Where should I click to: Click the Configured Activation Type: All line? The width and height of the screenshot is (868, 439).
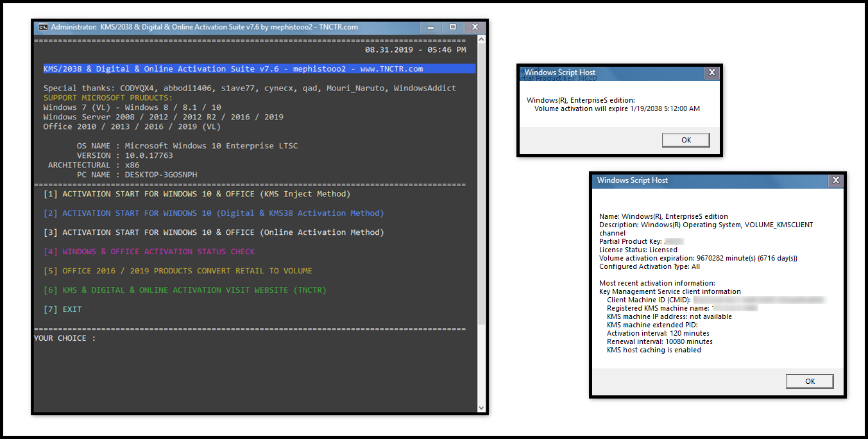[650, 266]
